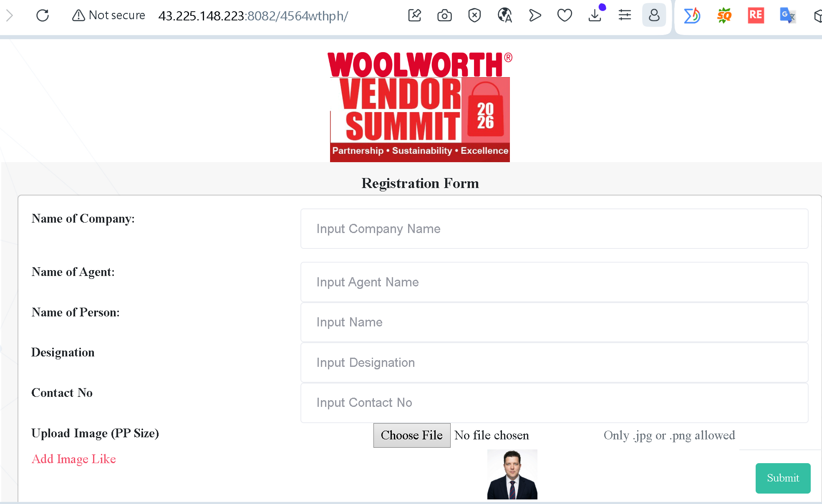Click the forward navigation arrow
822x504 pixels.
pyautogui.click(x=10, y=15)
